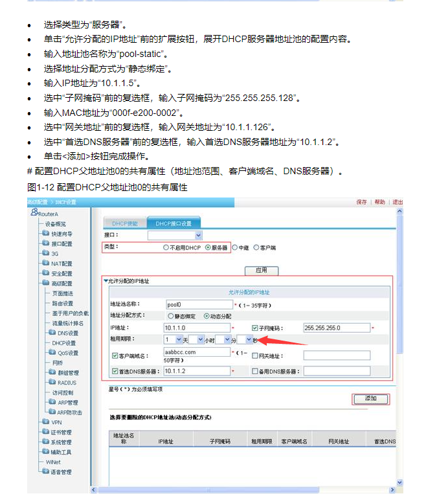
Task: Open the QoS设置 folder icon
Action: (52, 352)
